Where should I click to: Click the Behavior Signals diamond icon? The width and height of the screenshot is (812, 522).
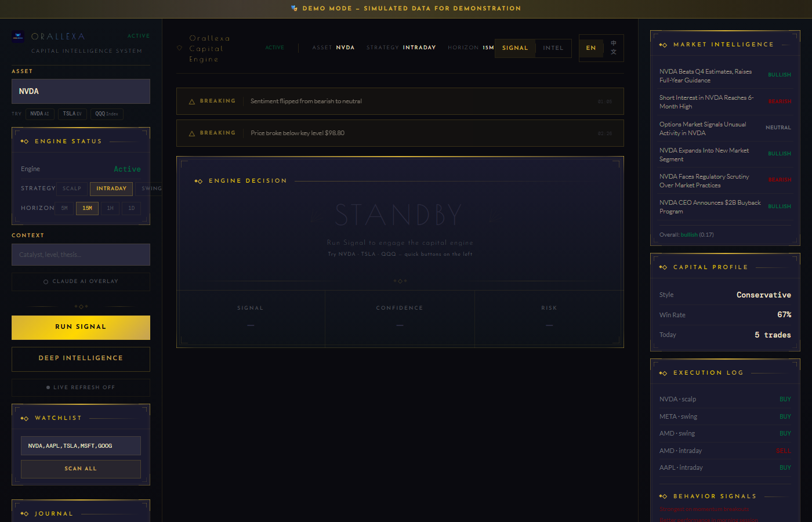click(x=663, y=496)
